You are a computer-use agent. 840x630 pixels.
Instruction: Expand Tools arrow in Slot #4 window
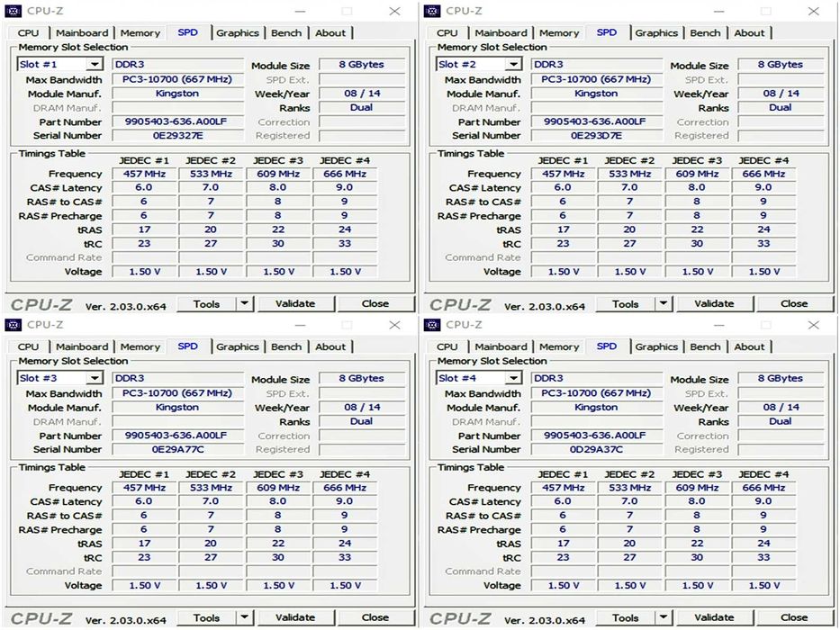[x=664, y=617]
